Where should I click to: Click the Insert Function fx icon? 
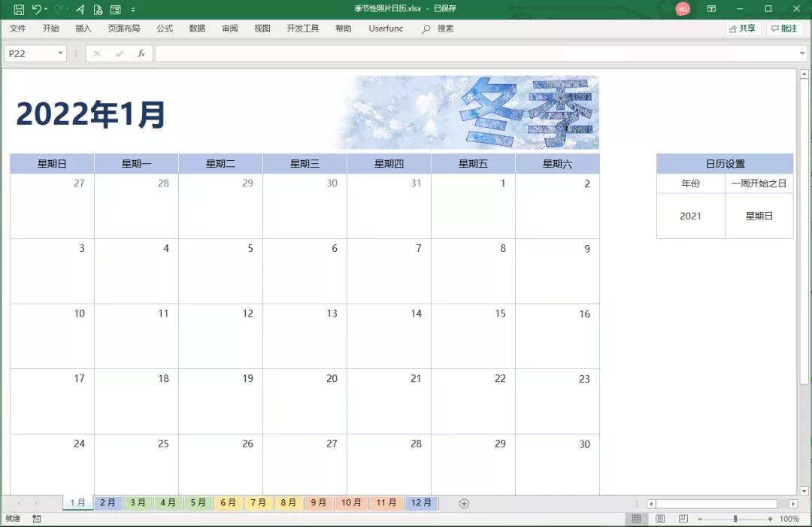(141, 53)
